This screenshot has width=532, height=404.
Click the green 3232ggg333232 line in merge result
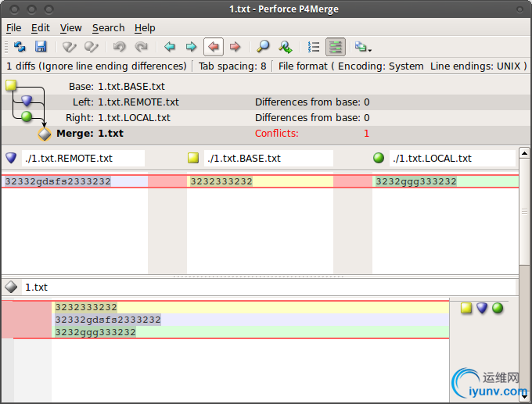[x=252, y=332]
